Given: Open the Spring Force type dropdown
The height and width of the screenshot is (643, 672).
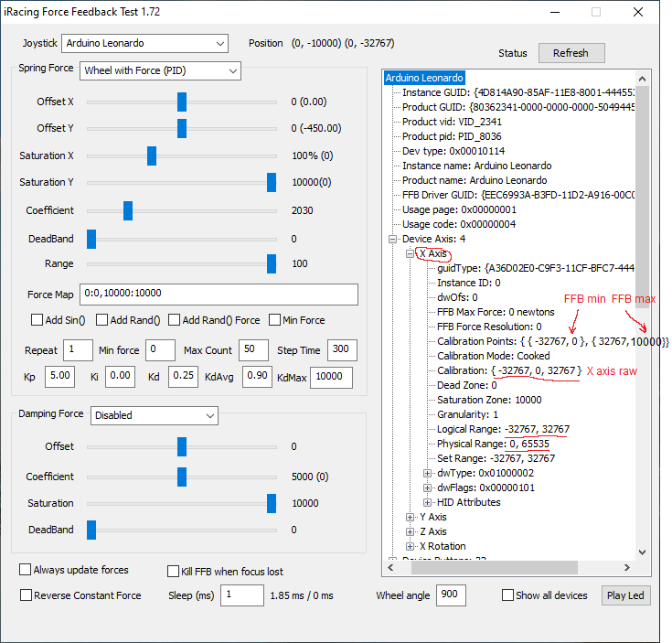Looking at the screenshot, I should coord(160,70).
